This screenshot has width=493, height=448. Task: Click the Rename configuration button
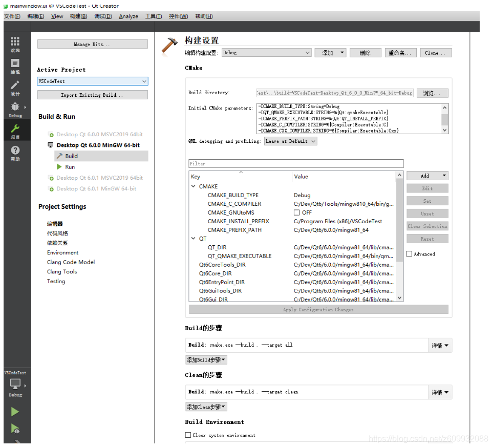(400, 53)
